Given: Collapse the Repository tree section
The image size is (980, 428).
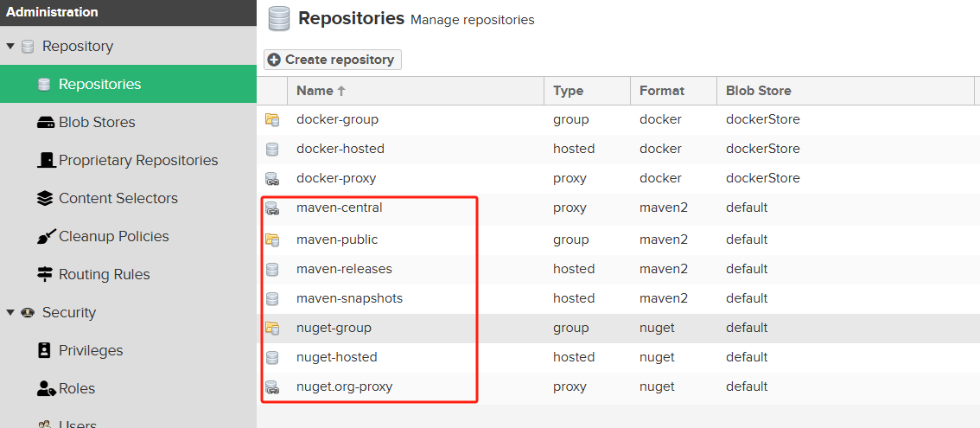Looking at the screenshot, I should 10,47.
